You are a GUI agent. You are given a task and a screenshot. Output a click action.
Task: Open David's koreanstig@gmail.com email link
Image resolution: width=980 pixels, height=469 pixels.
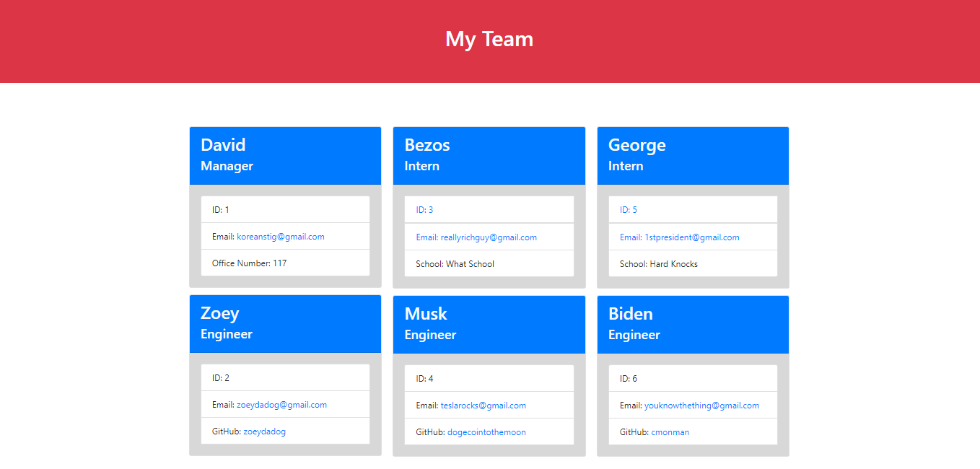281,237
